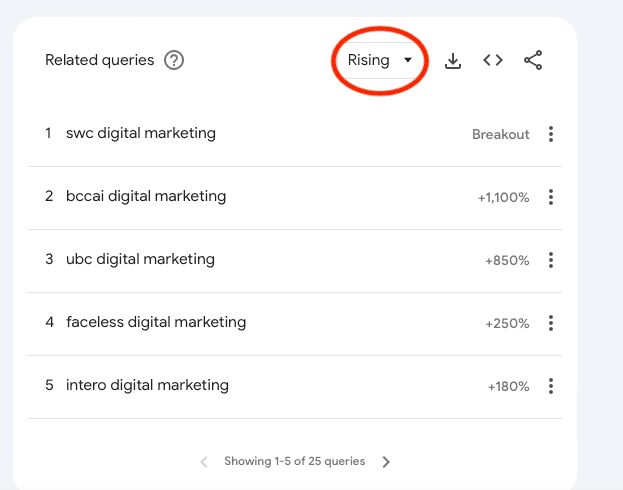This screenshot has height=490, width=623.
Task: Expand the Rising dropdown
Action: click(x=379, y=60)
